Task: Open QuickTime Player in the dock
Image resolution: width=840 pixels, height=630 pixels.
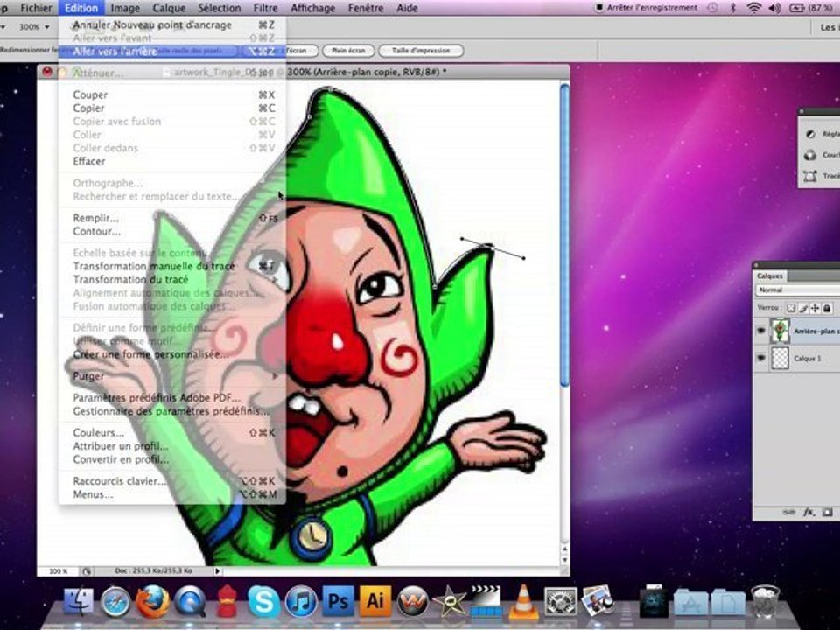Action: [x=190, y=601]
